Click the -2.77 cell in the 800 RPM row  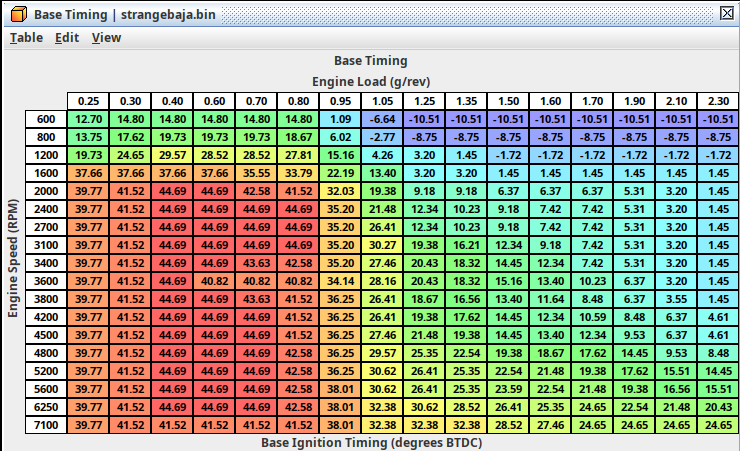383,137
